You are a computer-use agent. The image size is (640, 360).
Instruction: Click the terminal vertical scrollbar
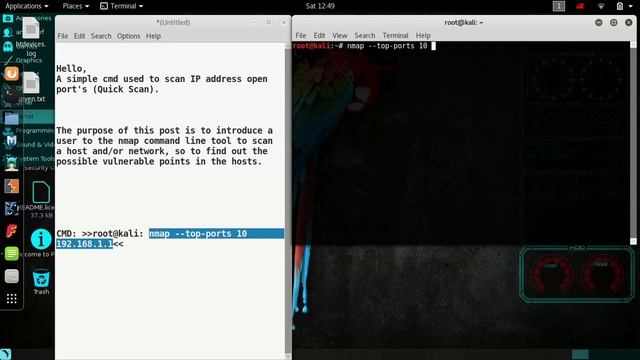tap(633, 143)
